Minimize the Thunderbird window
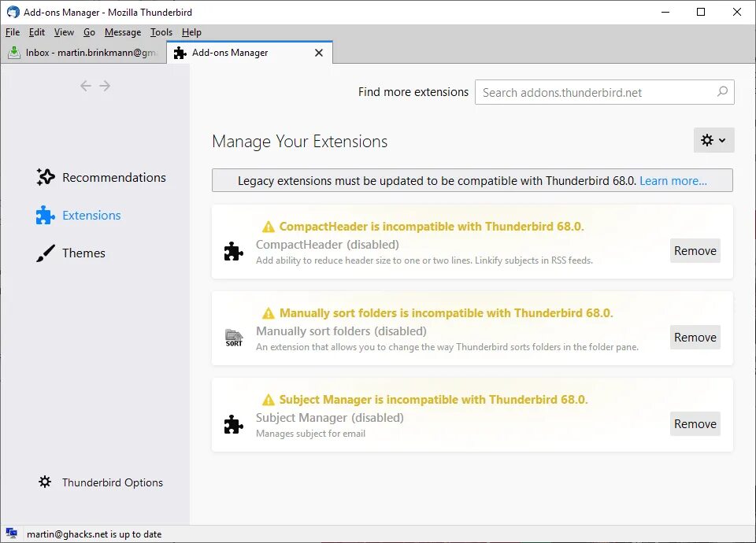The image size is (756, 543). click(665, 12)
